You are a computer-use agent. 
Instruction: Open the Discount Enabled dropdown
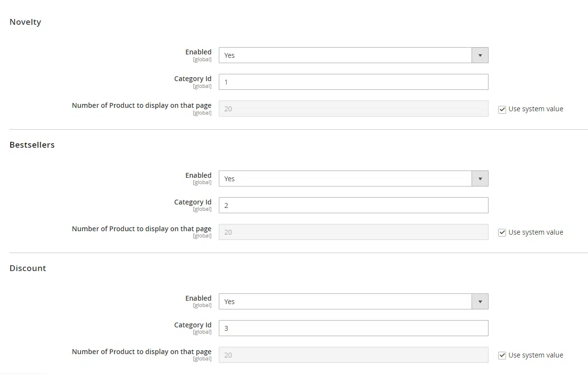(x=353, y=301)
